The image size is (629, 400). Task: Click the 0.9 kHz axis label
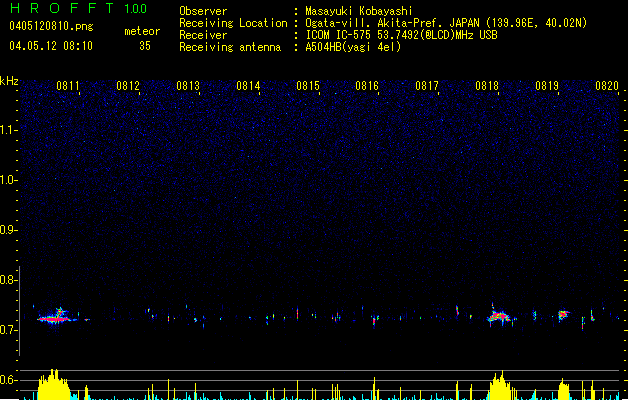coord(8,230)
